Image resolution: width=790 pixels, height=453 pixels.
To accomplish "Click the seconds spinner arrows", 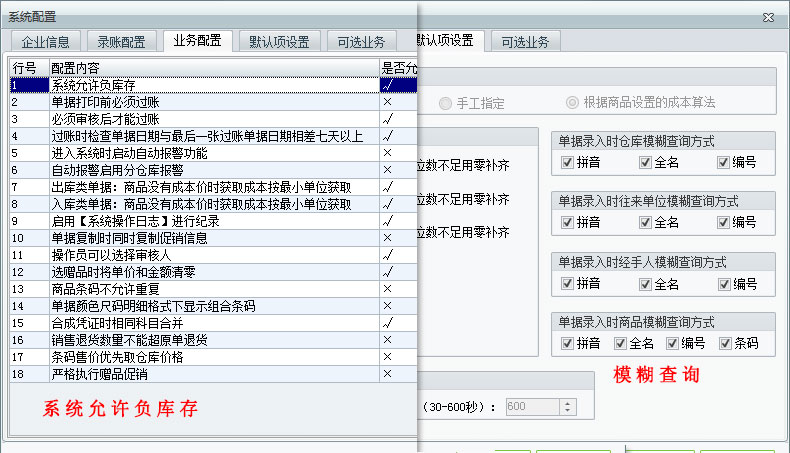I will pyautogui.click(x=568, y=407).
